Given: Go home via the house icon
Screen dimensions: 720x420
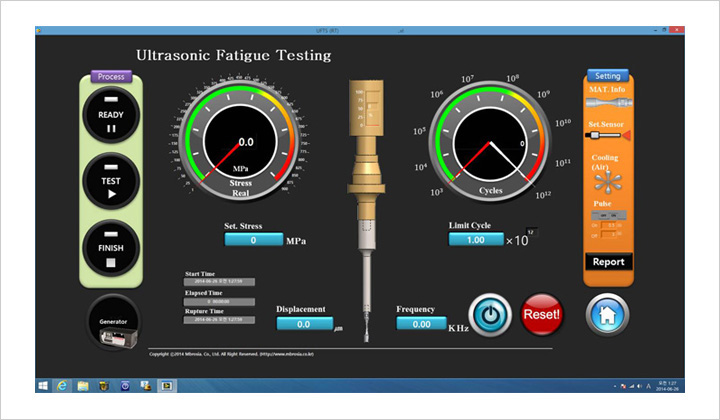Looking at the screenshot, I should [608, 314].
